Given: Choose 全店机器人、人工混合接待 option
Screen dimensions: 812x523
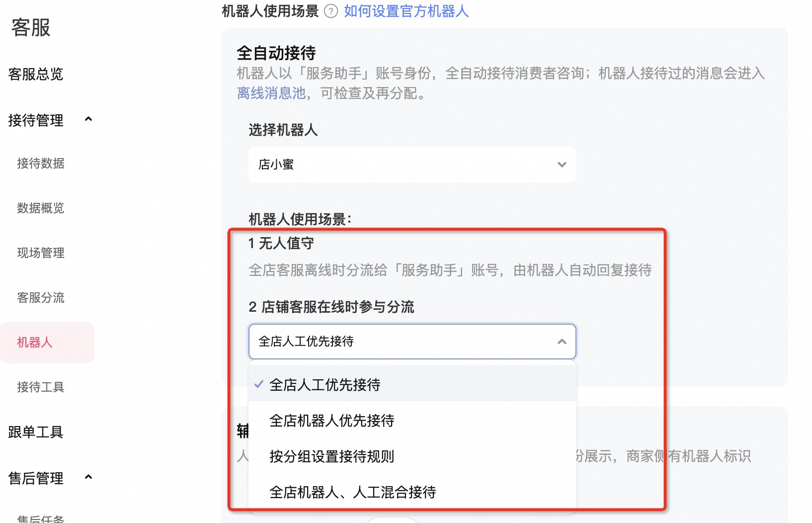Looking at the screenshot, I should click(352, 492).
